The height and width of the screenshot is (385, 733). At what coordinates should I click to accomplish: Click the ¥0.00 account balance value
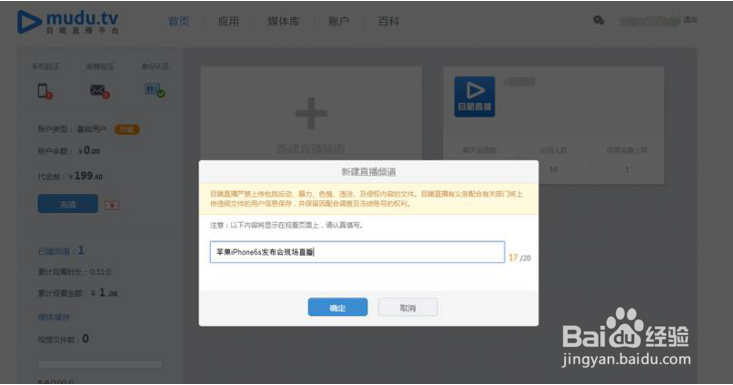point(89,151)
